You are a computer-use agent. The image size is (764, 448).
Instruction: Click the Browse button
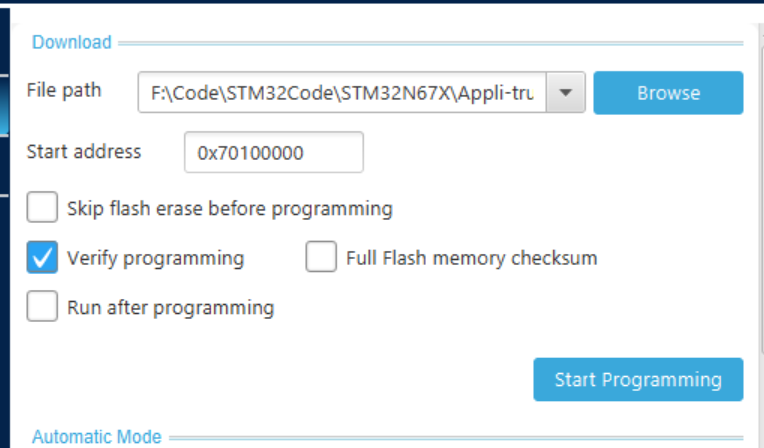click(668, 93)
